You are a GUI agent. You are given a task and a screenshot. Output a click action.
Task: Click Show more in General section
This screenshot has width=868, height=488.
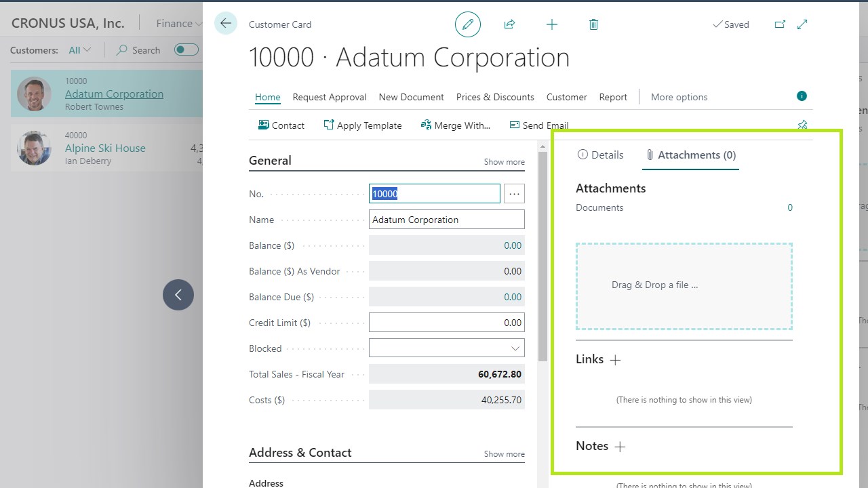[x=505, y=162]
